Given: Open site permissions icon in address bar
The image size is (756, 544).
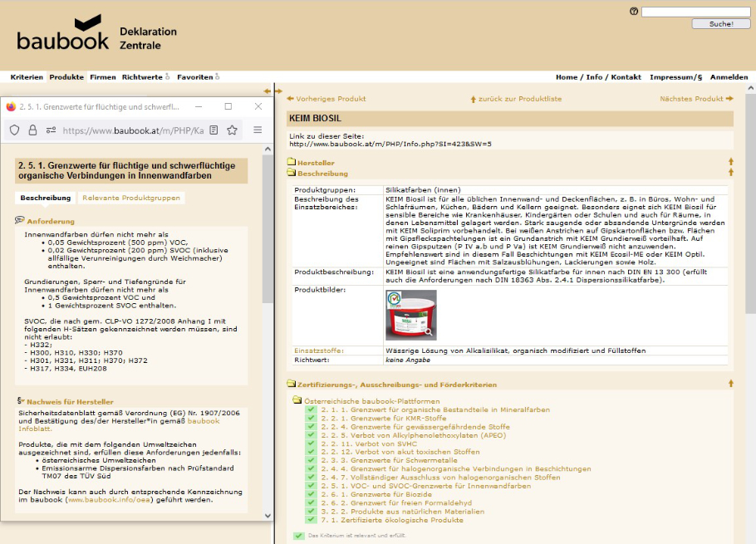Looking at the screenshot, I should coord(51,130).
